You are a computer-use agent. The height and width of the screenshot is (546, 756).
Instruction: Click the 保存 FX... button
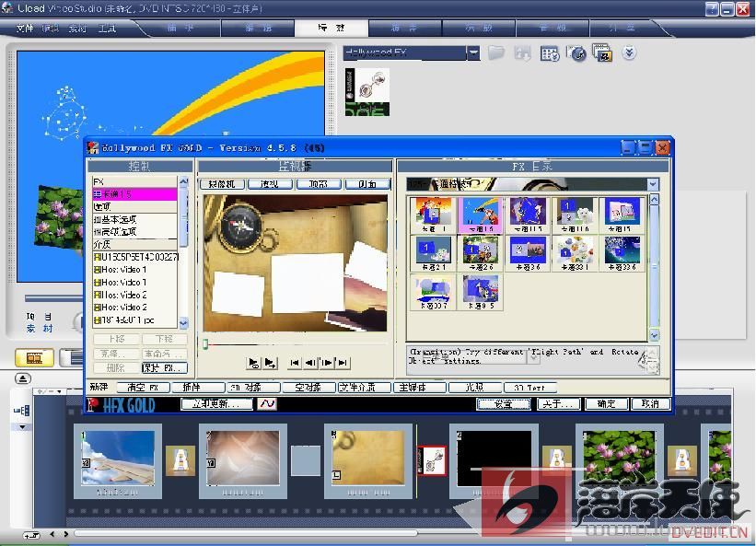tap(165, 367)
